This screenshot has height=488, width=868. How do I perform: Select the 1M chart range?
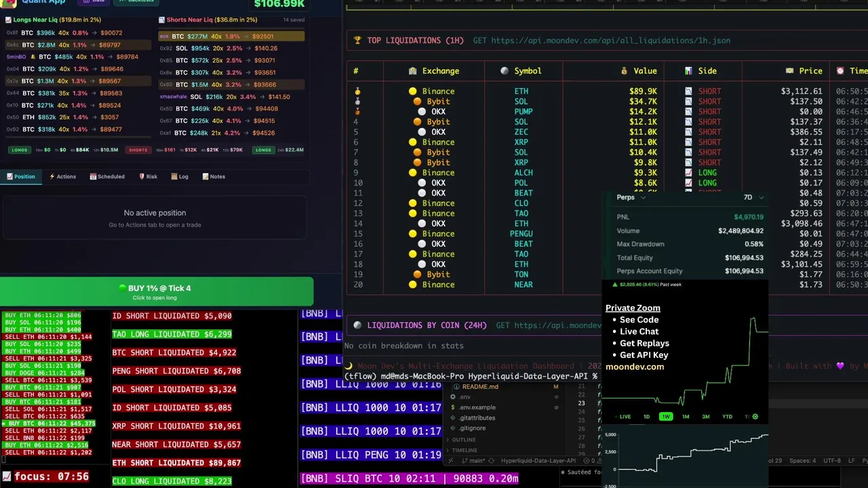[686, 417]
